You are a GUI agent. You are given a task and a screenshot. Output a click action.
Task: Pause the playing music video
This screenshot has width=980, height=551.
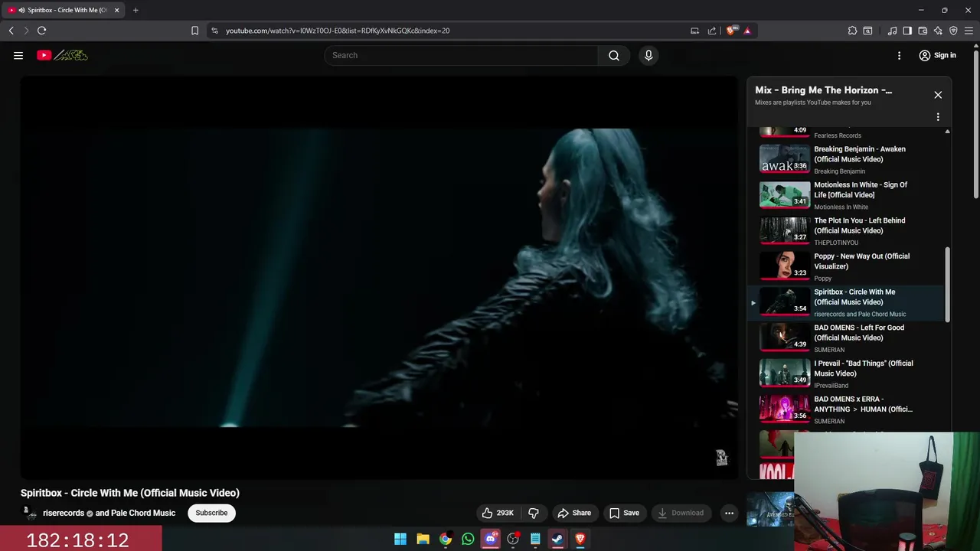[379, 277]
